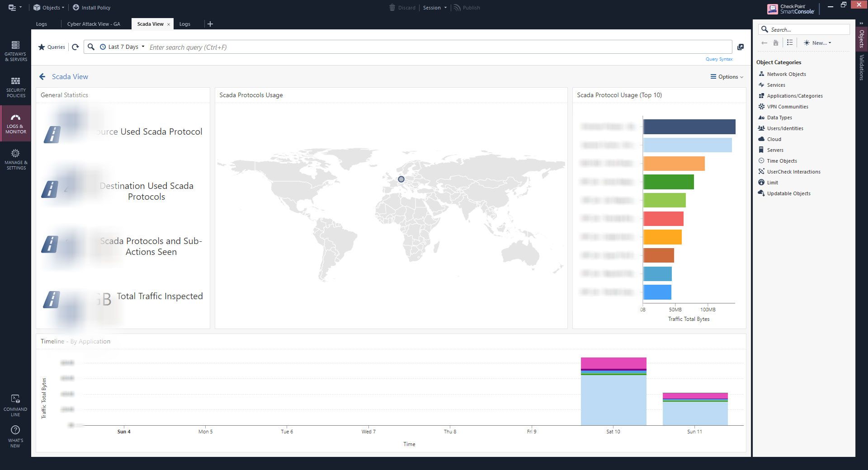Image resolution: width=868 pixels, height=470 pixels.
Task: Add a new tab with plus button
Action: coord(210,24)
